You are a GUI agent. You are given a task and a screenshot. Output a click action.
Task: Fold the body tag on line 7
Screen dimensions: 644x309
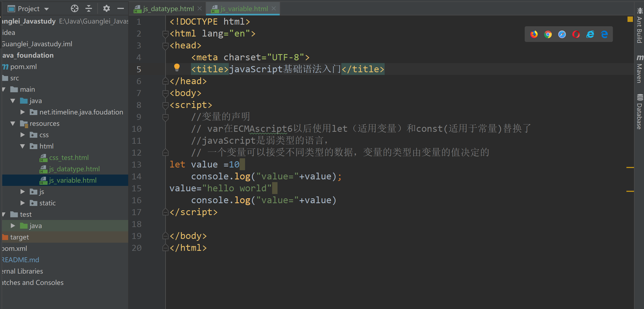point(166,93)
